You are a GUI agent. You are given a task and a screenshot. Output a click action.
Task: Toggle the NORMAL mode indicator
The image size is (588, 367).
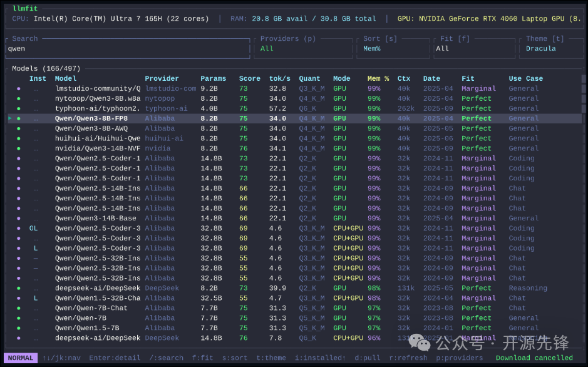21,358
